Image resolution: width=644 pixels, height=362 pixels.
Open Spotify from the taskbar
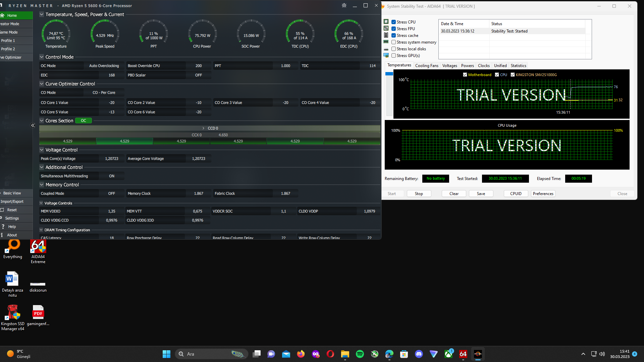click(x=360, y=354)
